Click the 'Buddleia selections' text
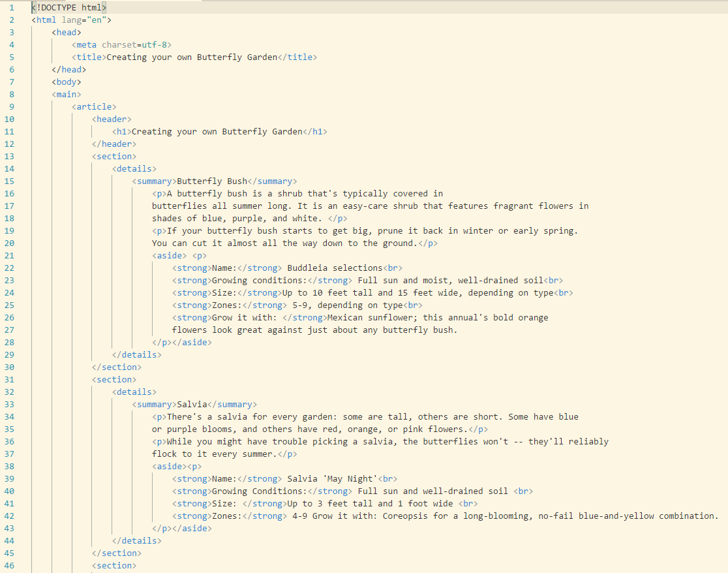Screen dimensions: 728x573 [x=335, y=268]
